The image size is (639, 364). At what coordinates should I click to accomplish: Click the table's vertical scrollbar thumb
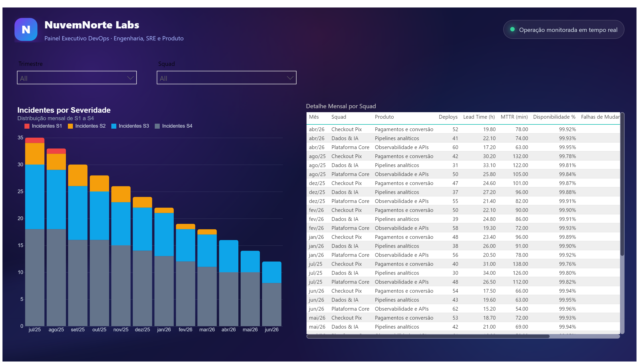pos(622,184)
